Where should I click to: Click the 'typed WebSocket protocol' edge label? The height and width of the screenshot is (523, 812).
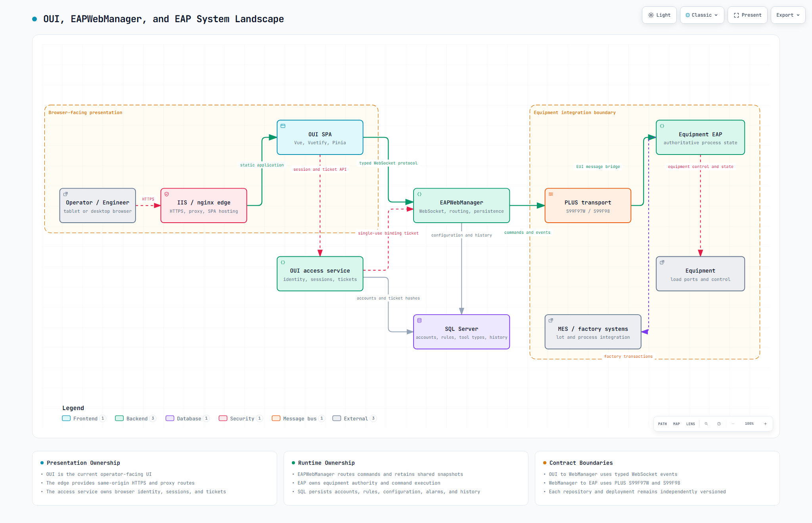tap(388, 163)
